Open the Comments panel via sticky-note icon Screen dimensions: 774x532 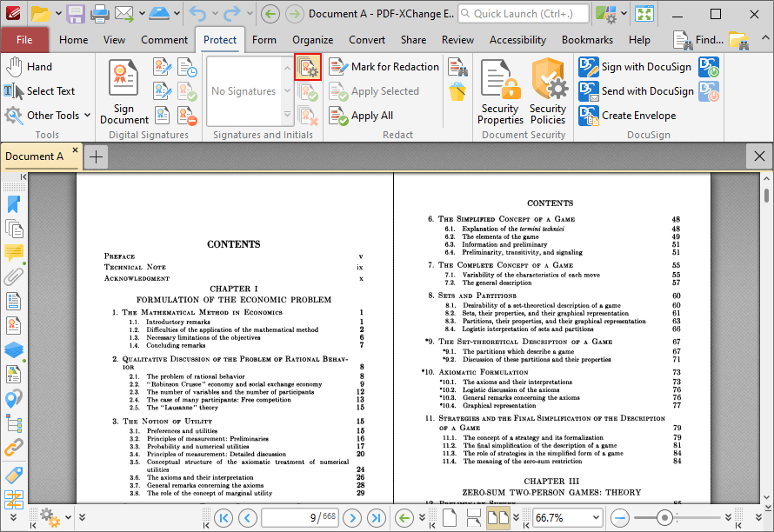click(12, 253)
